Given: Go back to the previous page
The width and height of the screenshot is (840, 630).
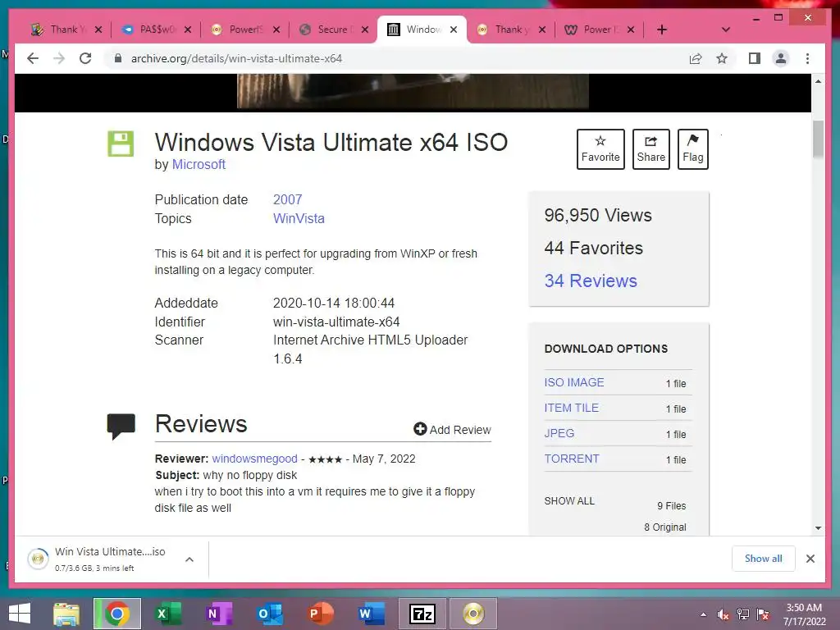Looking at the screenshot, I should coord(33,58).
